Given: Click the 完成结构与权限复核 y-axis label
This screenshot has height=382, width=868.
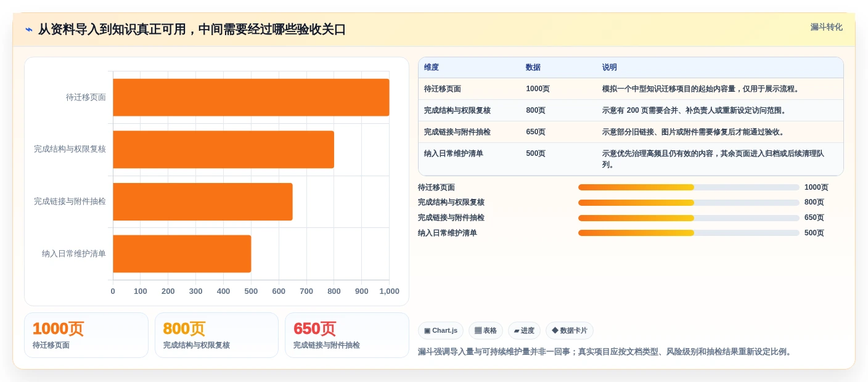Looking at the screenshot, I should click(x=70, y=149).
